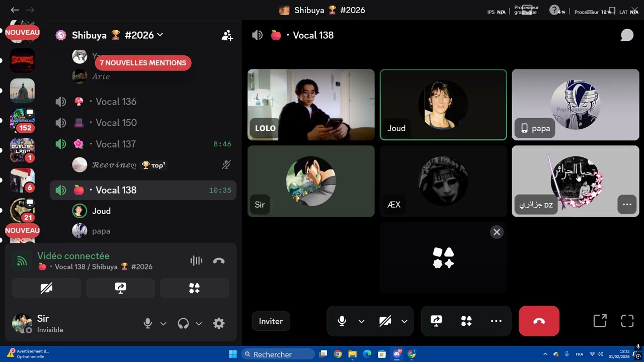Select the Vocal 138 voice channel

tap(143, 190)
